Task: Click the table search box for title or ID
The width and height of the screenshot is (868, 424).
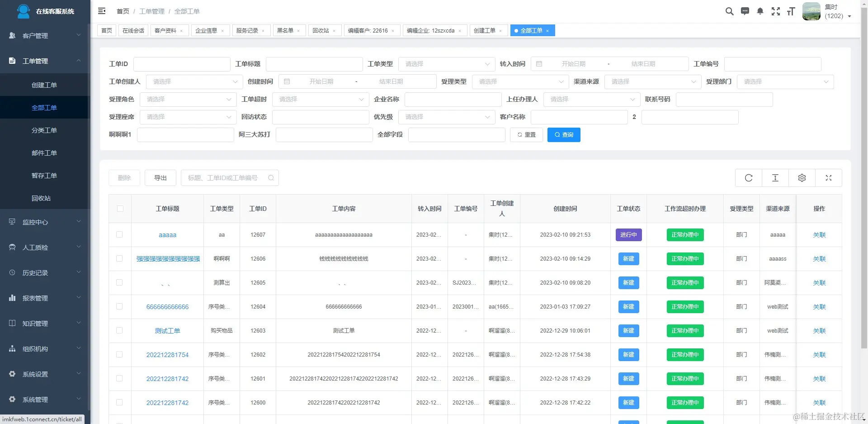Action: pos(230,178)
